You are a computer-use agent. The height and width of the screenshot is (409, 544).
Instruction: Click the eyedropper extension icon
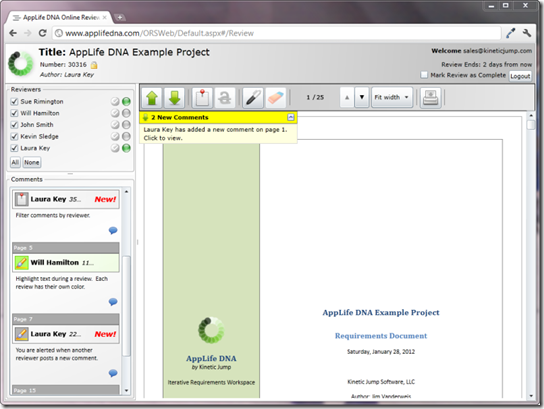click(511, 33)
